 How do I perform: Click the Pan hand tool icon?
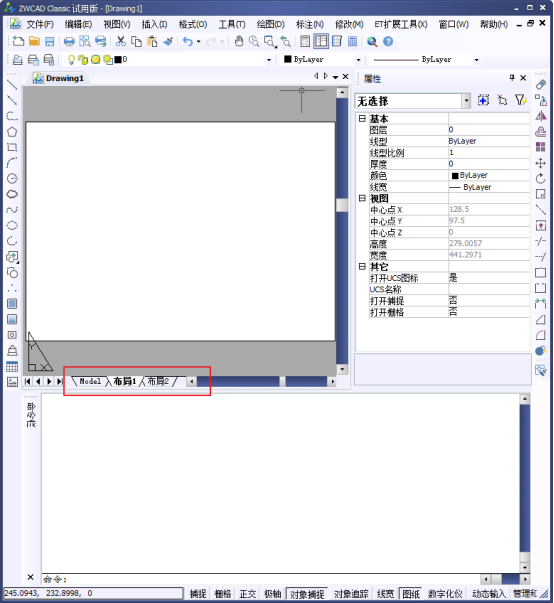239,41
